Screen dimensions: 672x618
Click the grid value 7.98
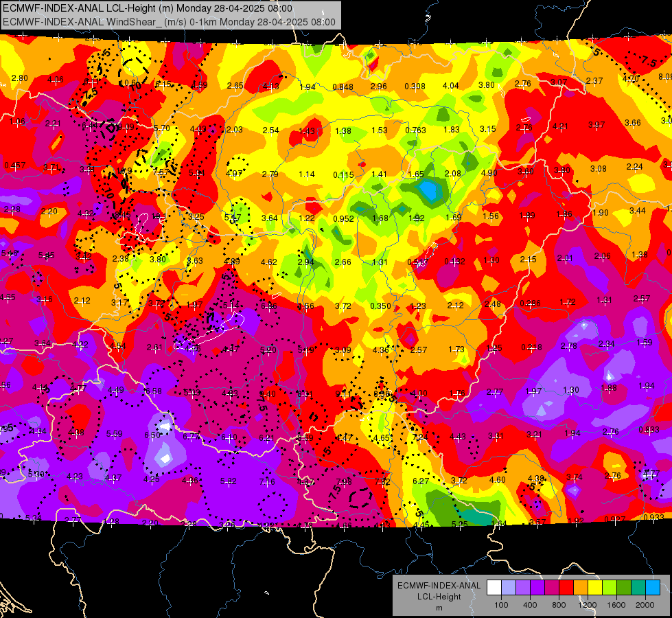344,481
